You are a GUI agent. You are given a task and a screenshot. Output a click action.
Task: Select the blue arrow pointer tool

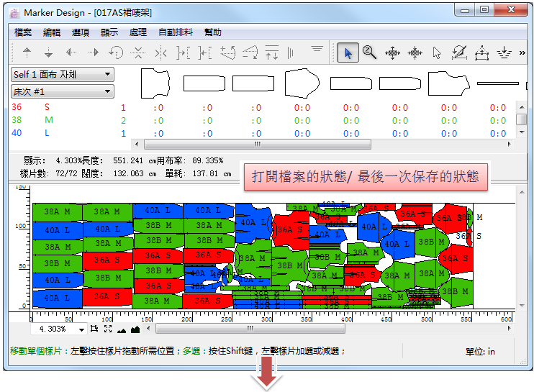coord(348,53)
